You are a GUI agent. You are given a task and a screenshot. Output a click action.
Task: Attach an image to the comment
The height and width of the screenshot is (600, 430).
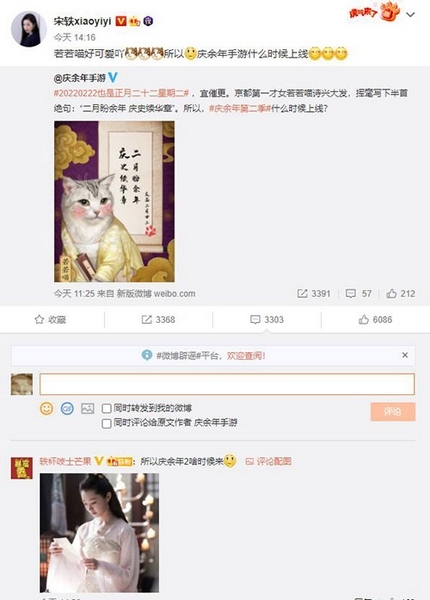87,408
